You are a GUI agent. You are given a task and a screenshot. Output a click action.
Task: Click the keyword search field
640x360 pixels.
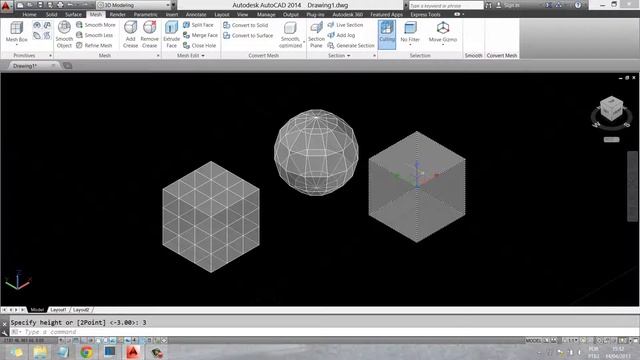[446, 5]
